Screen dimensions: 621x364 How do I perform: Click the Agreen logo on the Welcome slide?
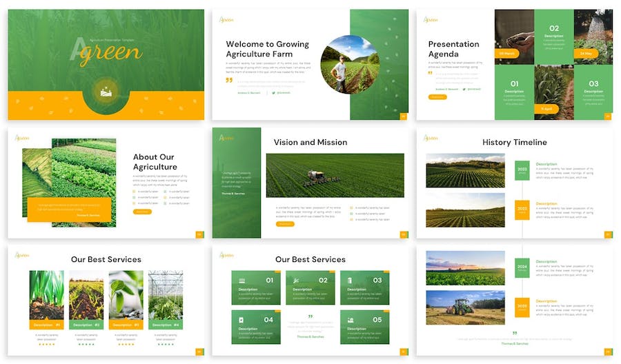[x=226, y=19]
